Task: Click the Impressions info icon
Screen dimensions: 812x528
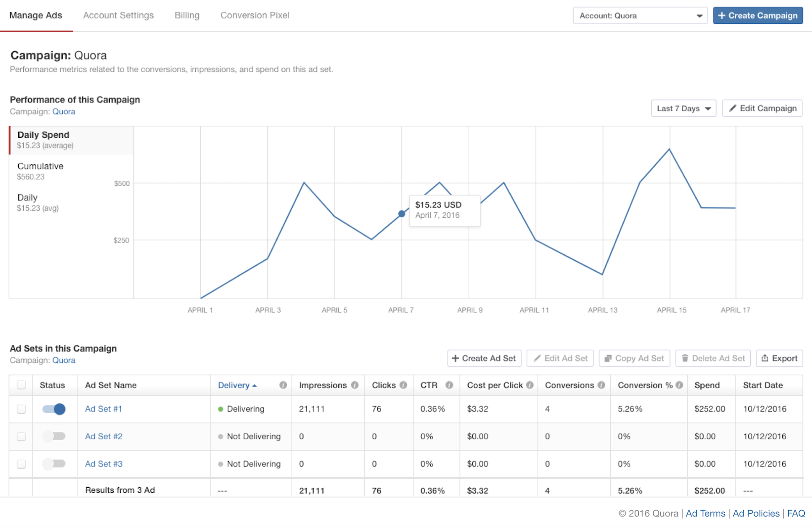Action: click(x=355, y=385)
